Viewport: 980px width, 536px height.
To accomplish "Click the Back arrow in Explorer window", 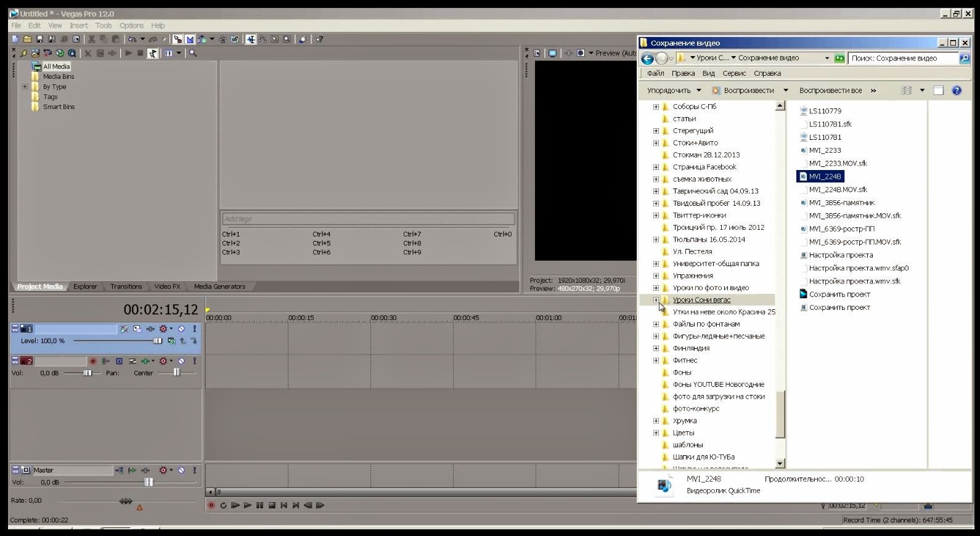I will [647, 59].
